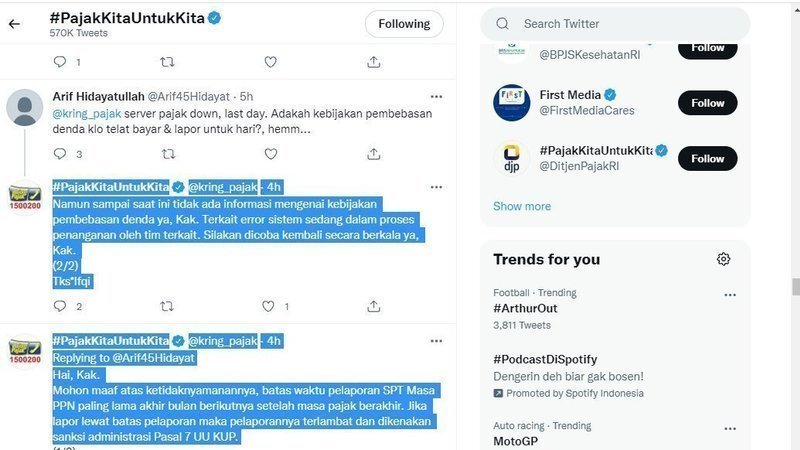Expand Show more suggested accounts
800x450 pixels.
[x=522, y=206]
